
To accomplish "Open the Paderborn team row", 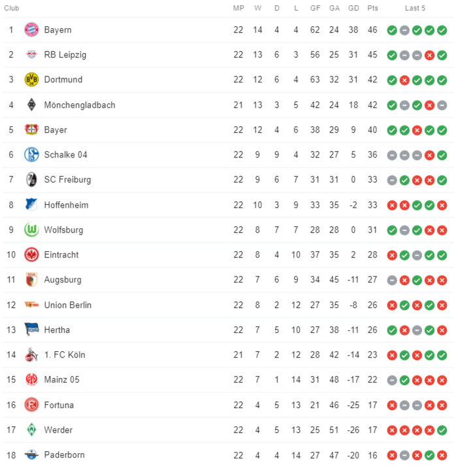I will [229, 455].
